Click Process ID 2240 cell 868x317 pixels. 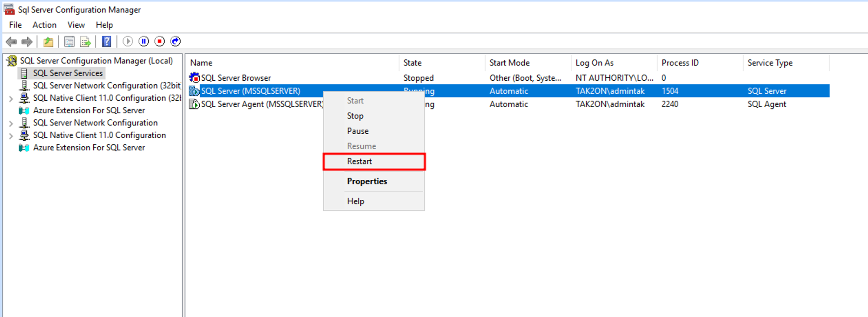pyautogui.click(x=670, y=104)
